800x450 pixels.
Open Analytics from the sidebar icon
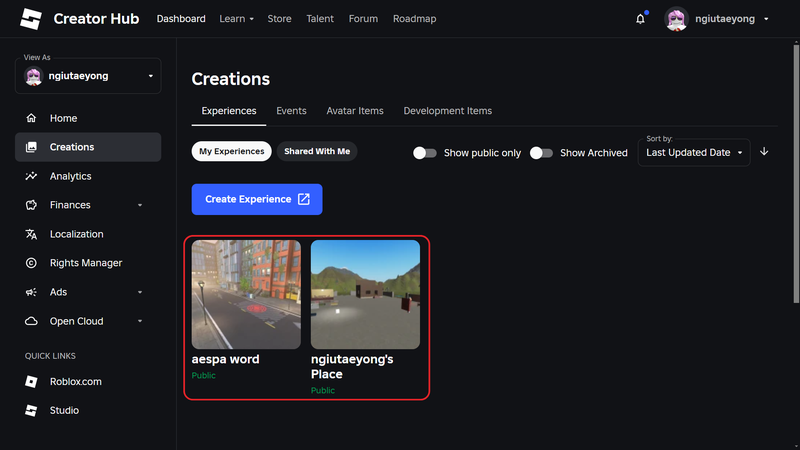31,176
